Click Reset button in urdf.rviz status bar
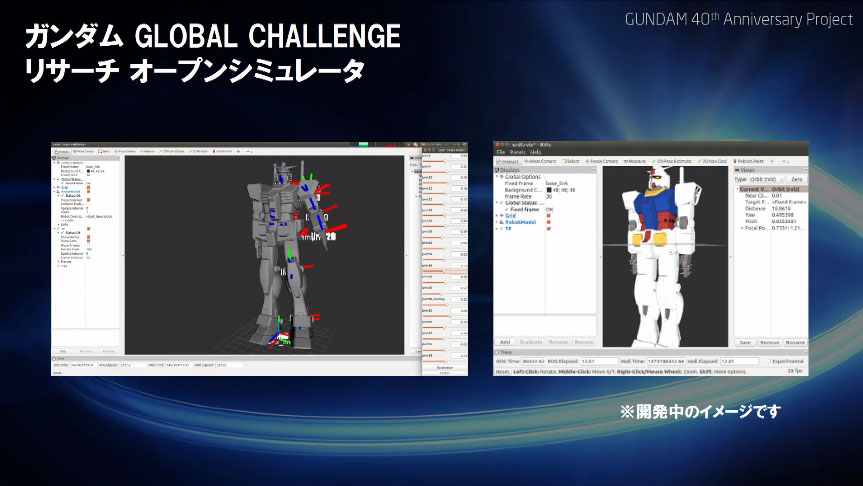The width and height of the screenshot is (863, 486). (x=502, y=372)
